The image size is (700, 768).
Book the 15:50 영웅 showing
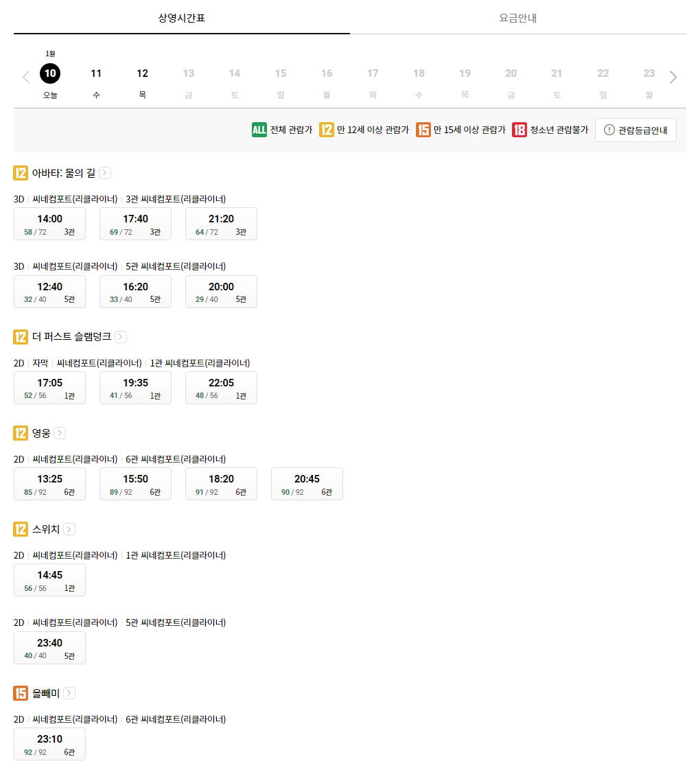(x=135, y=484)
